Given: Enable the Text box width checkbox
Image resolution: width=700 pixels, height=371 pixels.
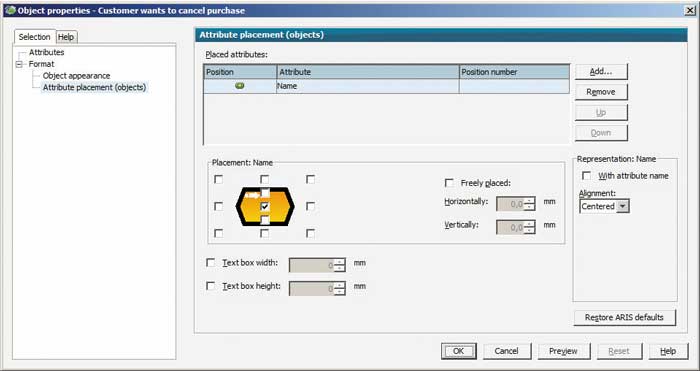Looking at the screenshot, I should (210, 263).
